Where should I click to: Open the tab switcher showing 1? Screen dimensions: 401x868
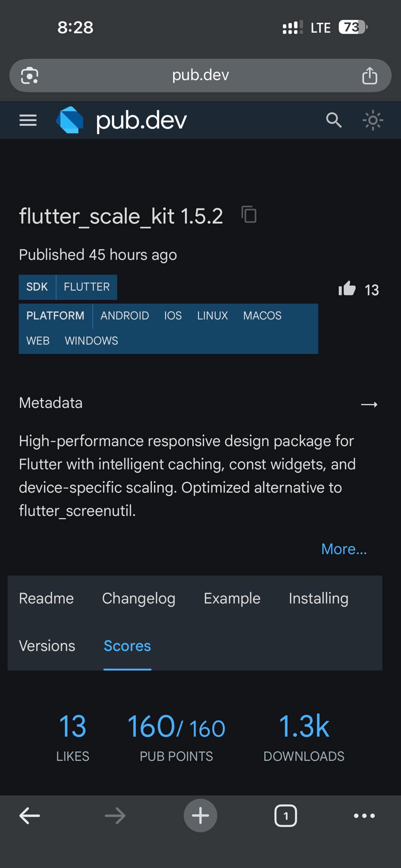[286, 815]
